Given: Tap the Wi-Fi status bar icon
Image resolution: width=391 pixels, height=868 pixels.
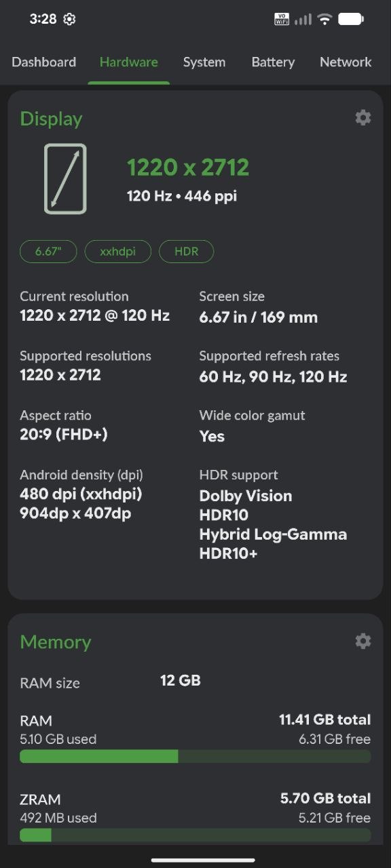Looking at the screenshot, I should 325,19.
